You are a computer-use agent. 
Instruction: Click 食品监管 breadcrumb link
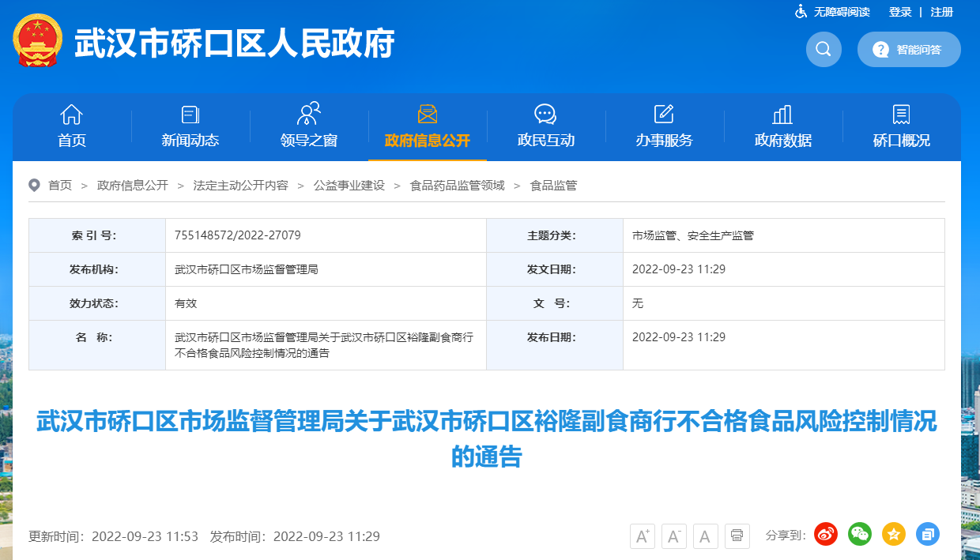(554, 186)
